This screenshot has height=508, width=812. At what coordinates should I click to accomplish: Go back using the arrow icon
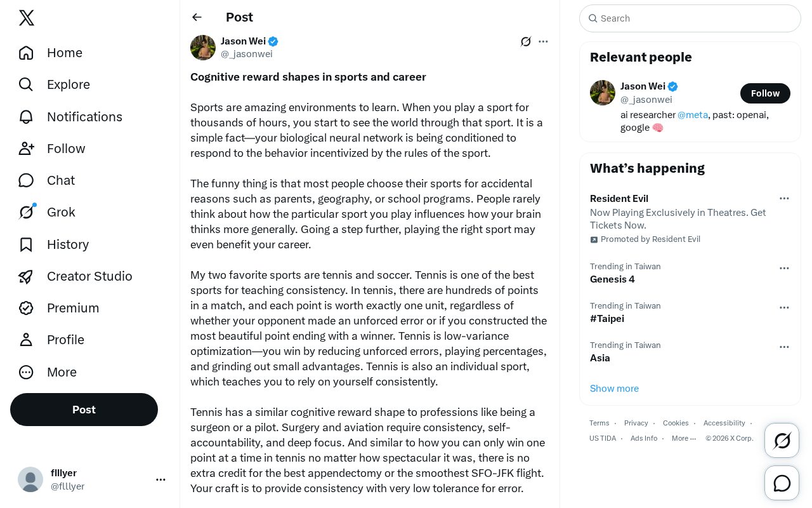[197, 17]
